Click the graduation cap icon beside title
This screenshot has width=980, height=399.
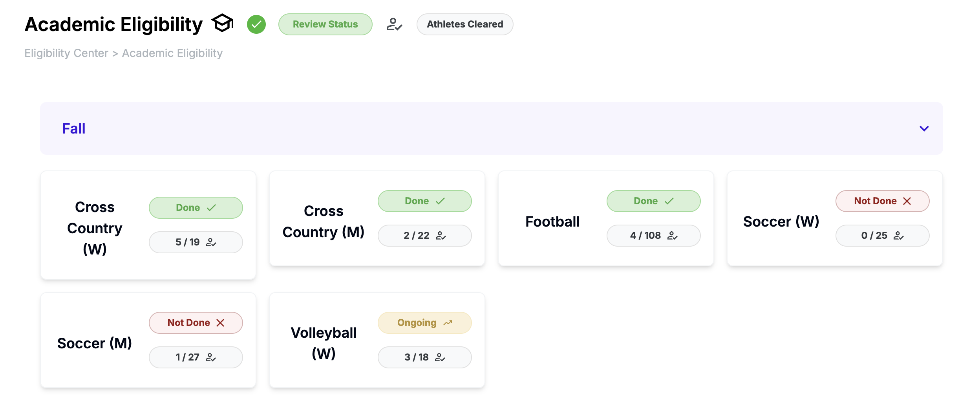[222, 23]
